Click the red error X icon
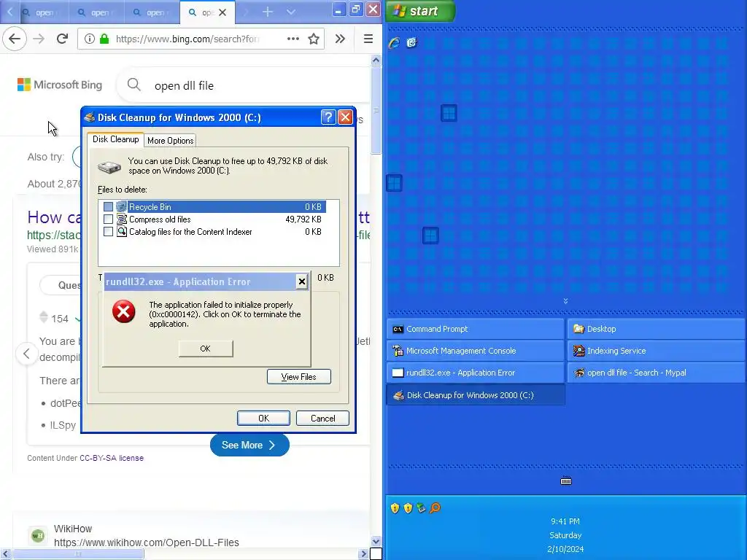The width and height of the screenshot is (747, 560). pos(124,311)
